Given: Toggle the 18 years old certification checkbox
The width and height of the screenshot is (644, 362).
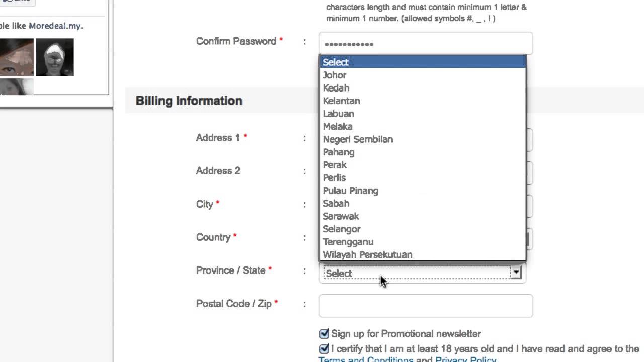Looking at the screenshot, I should coord(325,349).
